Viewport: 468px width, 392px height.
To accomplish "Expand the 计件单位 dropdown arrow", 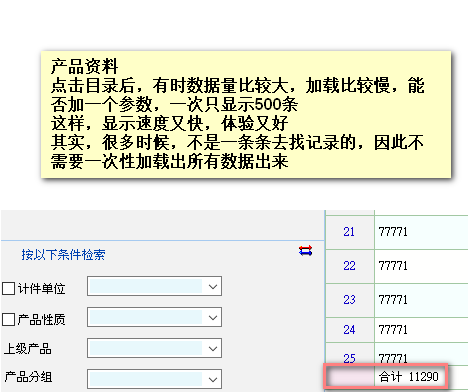I will (x=213, y=286).
